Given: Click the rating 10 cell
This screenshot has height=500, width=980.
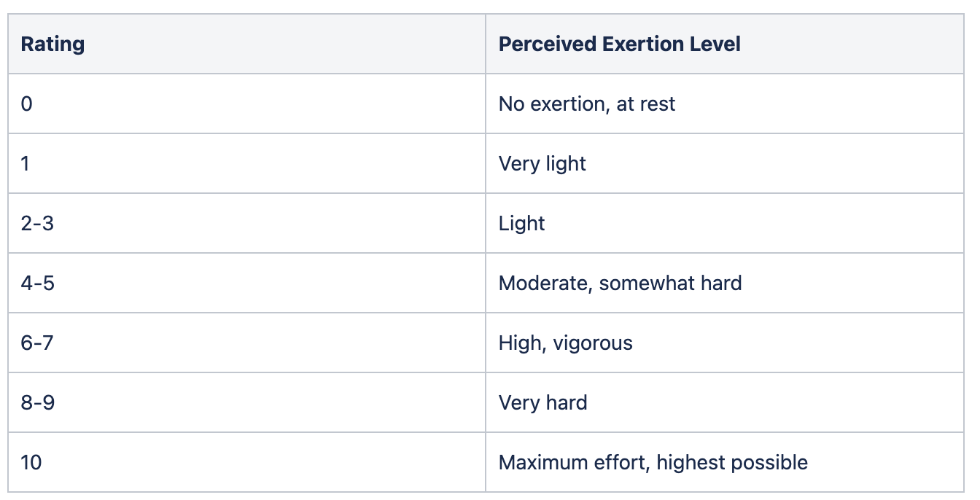Looking at the screenshot, I should [x=246, y=462].
